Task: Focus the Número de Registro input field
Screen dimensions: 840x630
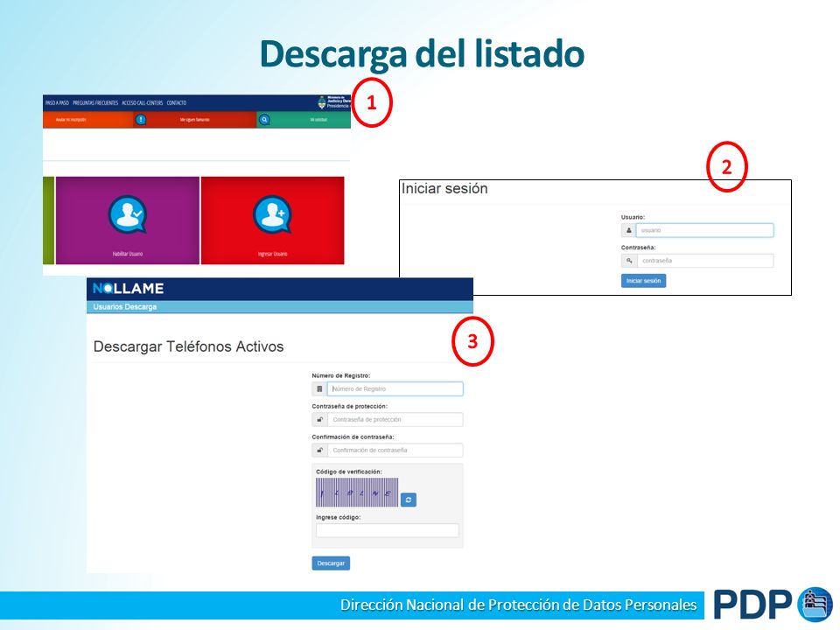Action: pyautogui.click(x=395, y=388)
